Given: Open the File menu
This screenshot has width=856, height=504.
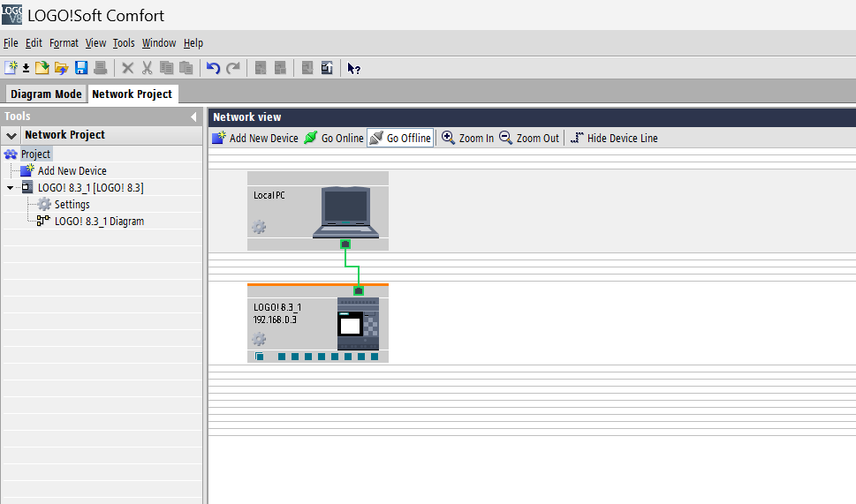Looking at the screenshot, I should click(x=11, y=43).
